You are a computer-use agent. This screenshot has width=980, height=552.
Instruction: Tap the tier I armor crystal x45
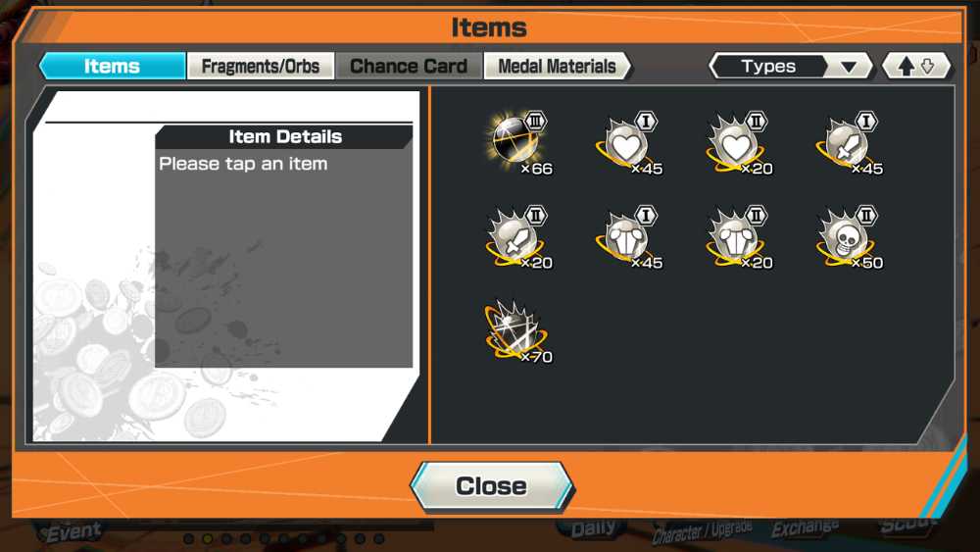pos(628,237)
